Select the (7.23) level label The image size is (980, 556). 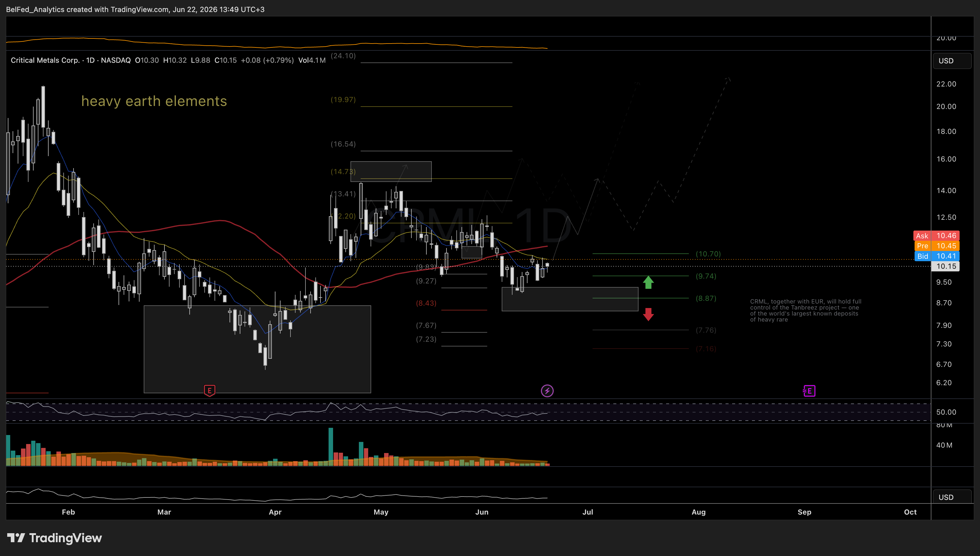[426, 339]
